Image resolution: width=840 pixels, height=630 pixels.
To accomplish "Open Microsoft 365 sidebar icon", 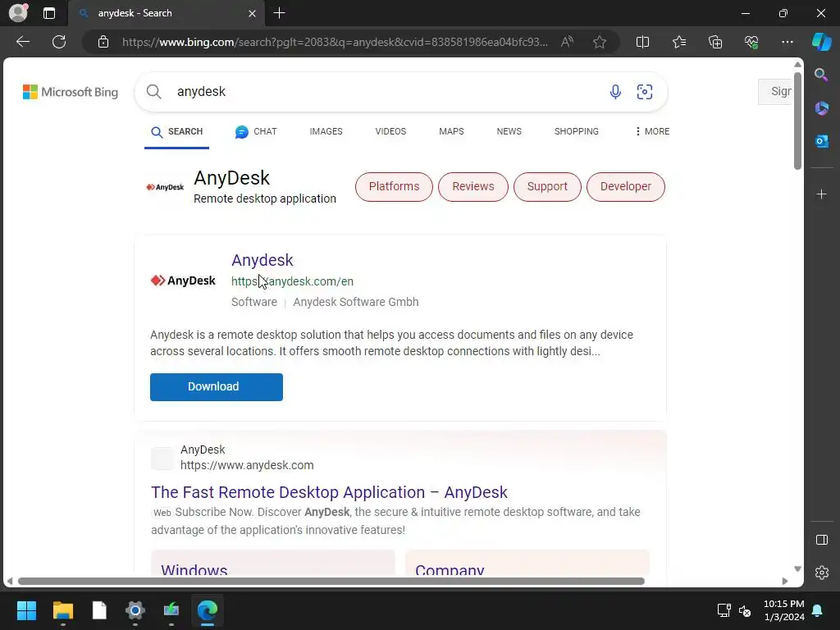I will click(x=821, y=108).
